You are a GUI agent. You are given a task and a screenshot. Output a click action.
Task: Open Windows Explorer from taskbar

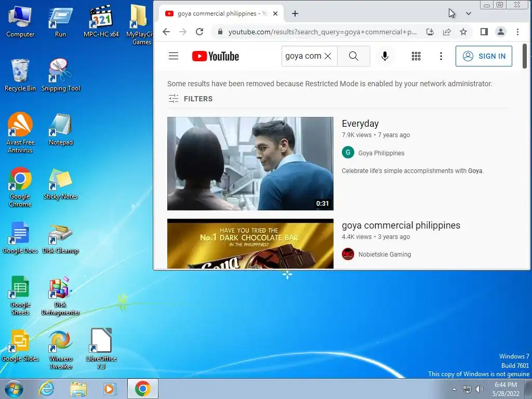78,389
